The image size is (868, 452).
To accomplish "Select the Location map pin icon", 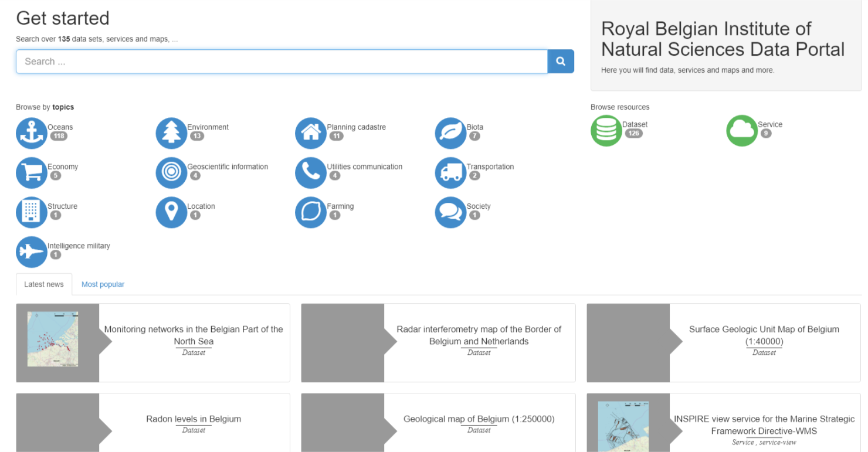I will click(171, 212).
